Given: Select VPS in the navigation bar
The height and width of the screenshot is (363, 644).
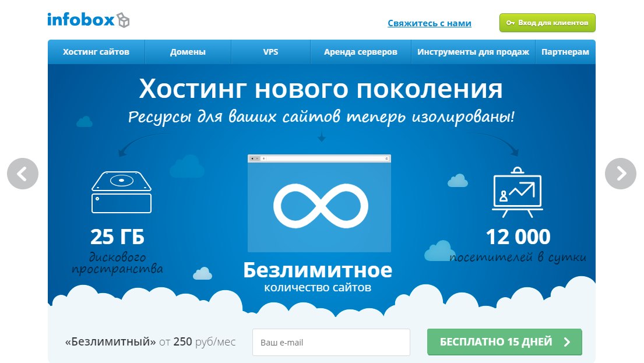Looking at the screenshot, I should (x=270, y=52).
